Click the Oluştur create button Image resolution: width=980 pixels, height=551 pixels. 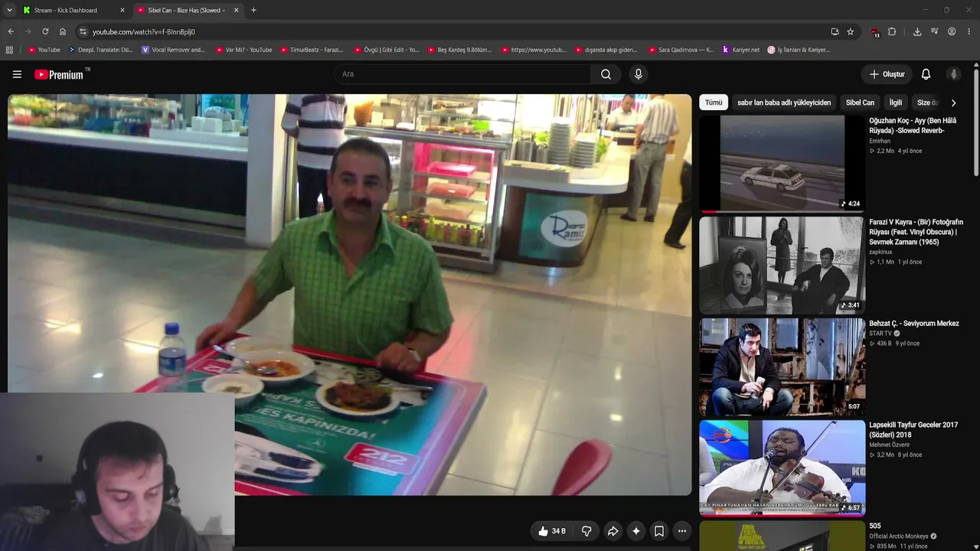point(887,74)
